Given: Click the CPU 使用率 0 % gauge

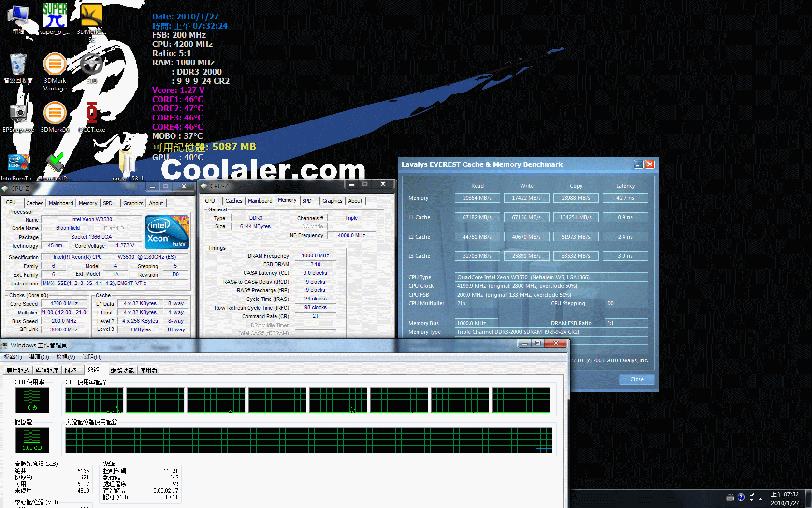Looking at the screenshot, I should pyautogui.click(x=32, y=400).
